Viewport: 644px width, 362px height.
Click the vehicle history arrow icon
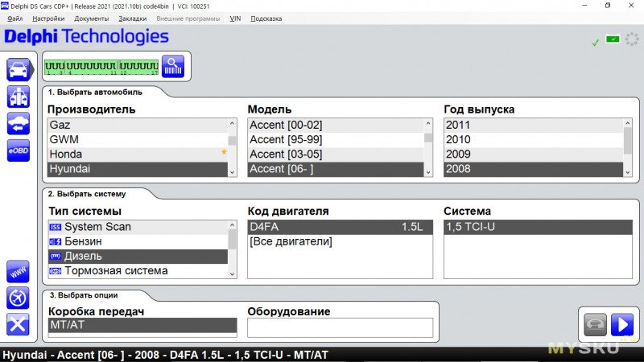[18, 124]
